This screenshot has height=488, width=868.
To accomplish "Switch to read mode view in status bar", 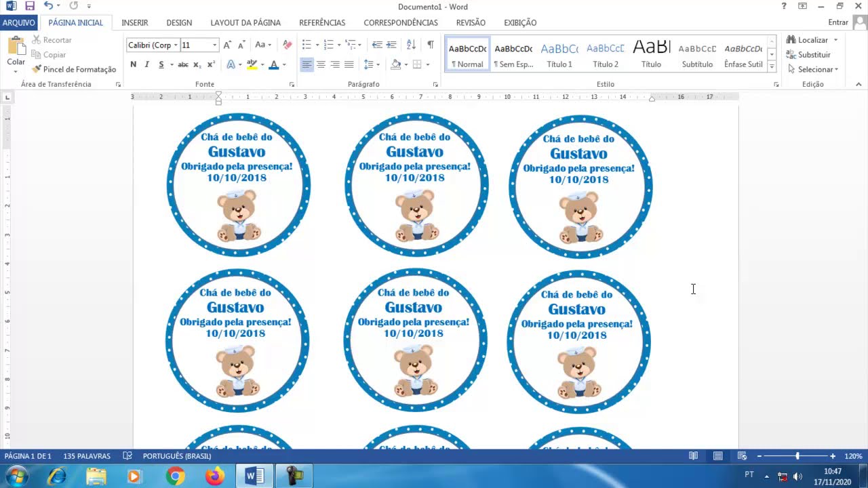I will tap(693, 456).
